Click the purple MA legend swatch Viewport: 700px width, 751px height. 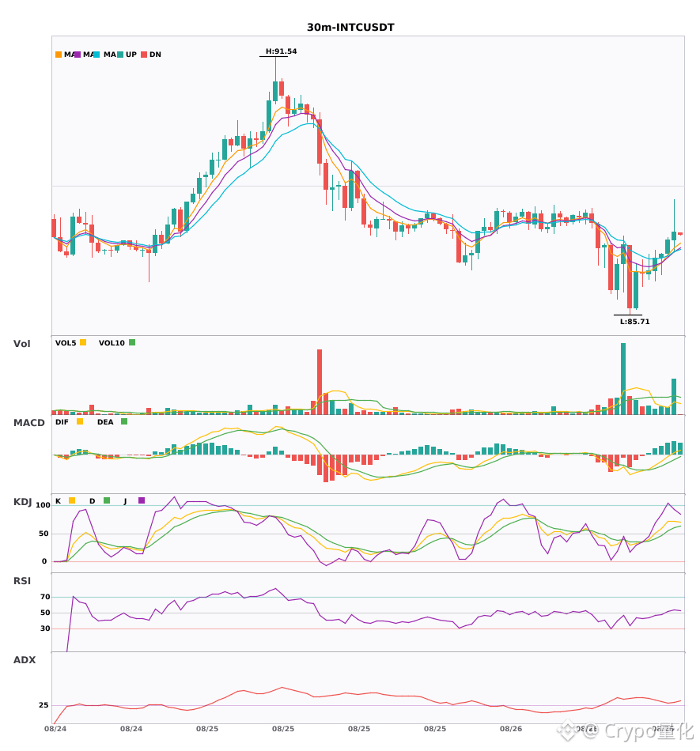pyautogui.click(x=78, y=55)
